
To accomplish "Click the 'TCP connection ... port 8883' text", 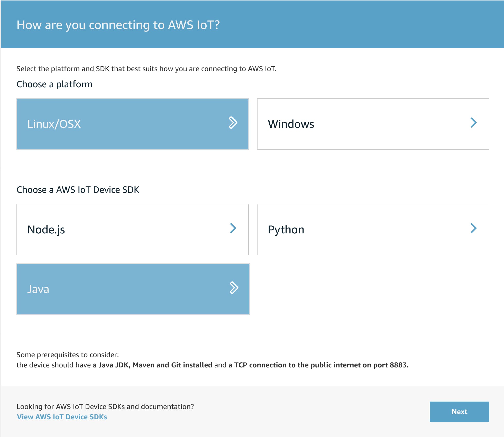I will pos(321,365).
